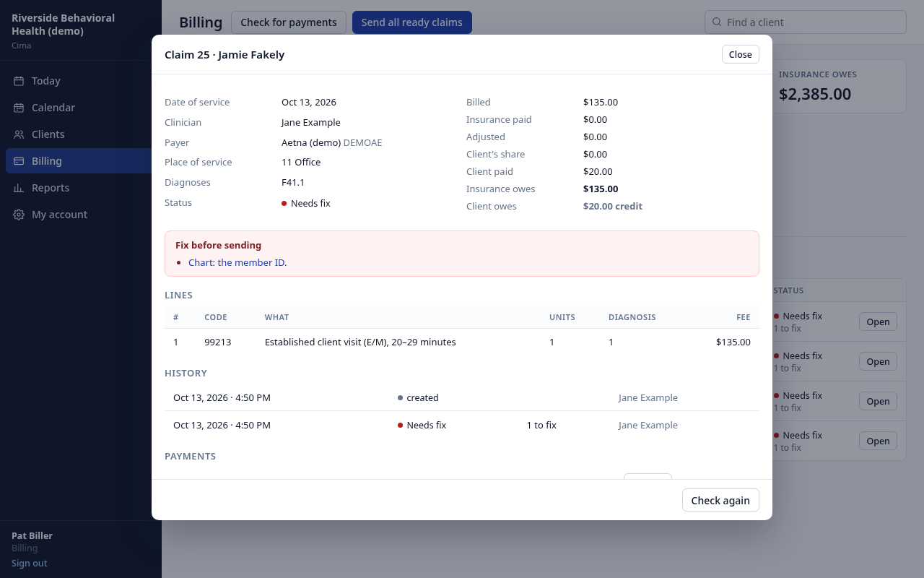This screenshot has height=578, width=924.
Task: Click the Riverside Behavioral Health (demo) title
Action: (63, 25)
